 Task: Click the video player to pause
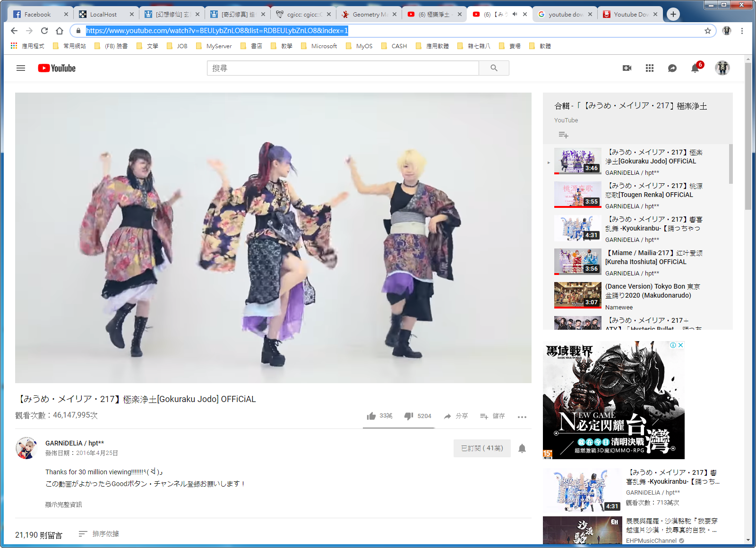pos(273,238)
